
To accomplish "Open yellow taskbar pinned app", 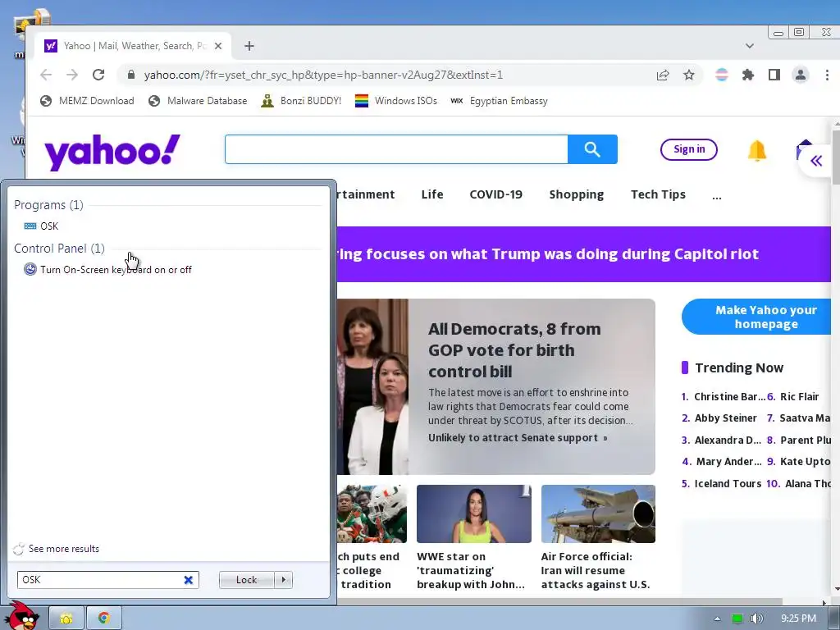I will tap(66, 619).
